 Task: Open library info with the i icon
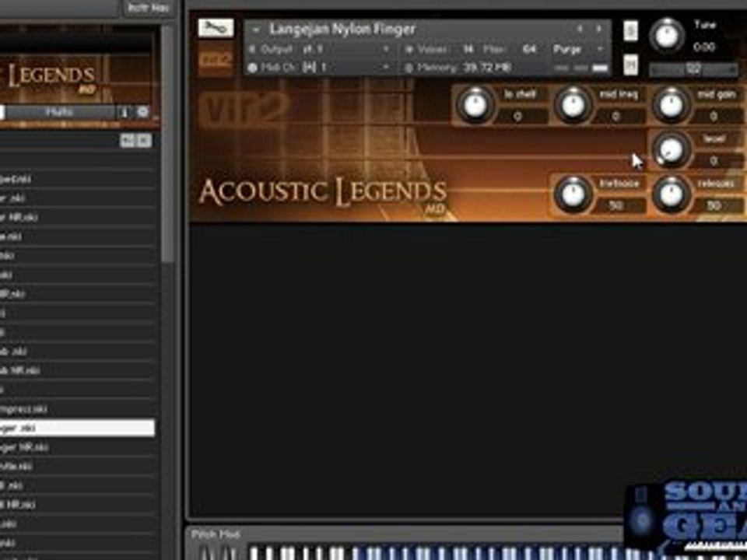coord(124,112)
